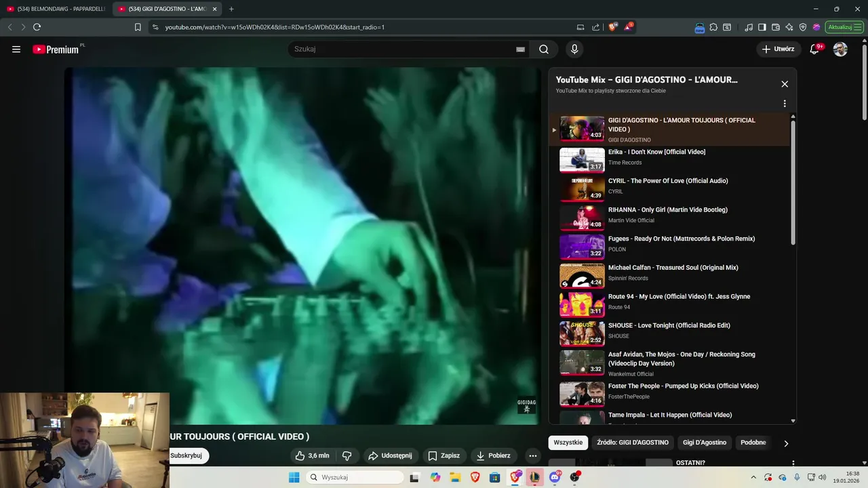The height and width of the screenshot is (488, 868).
Task: Click the search magnifier button
Action: 544,49
